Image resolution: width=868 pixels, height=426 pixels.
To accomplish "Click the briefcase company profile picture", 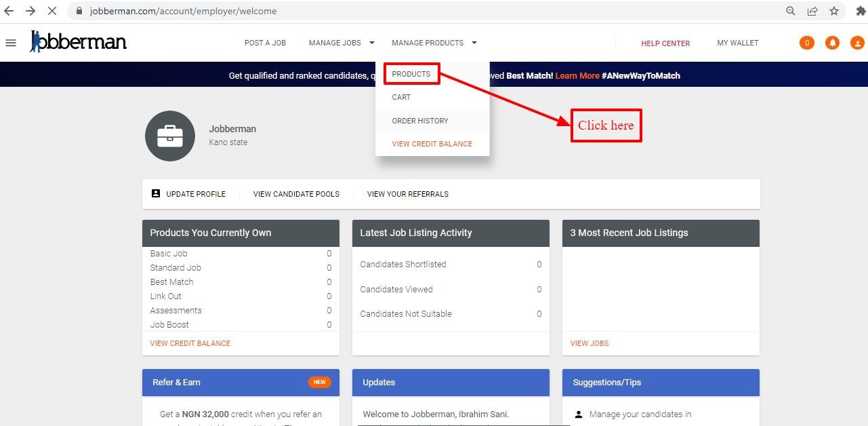I will pos(170,136).
